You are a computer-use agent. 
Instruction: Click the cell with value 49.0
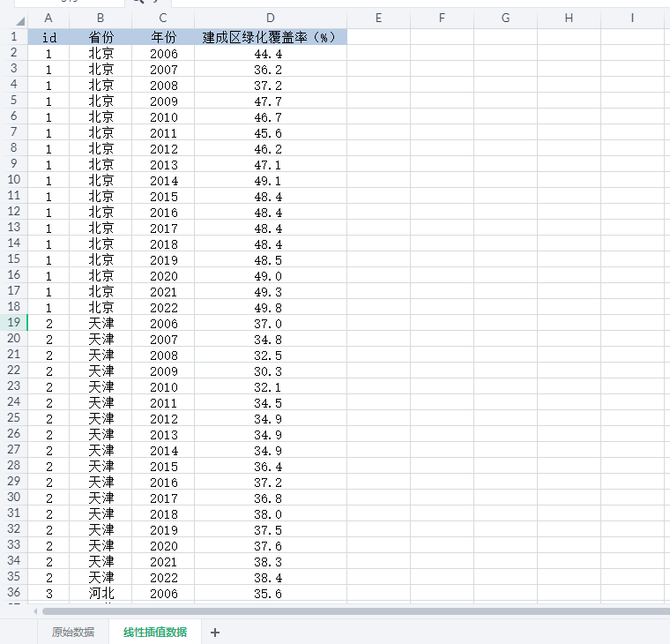tap(271, 276)
